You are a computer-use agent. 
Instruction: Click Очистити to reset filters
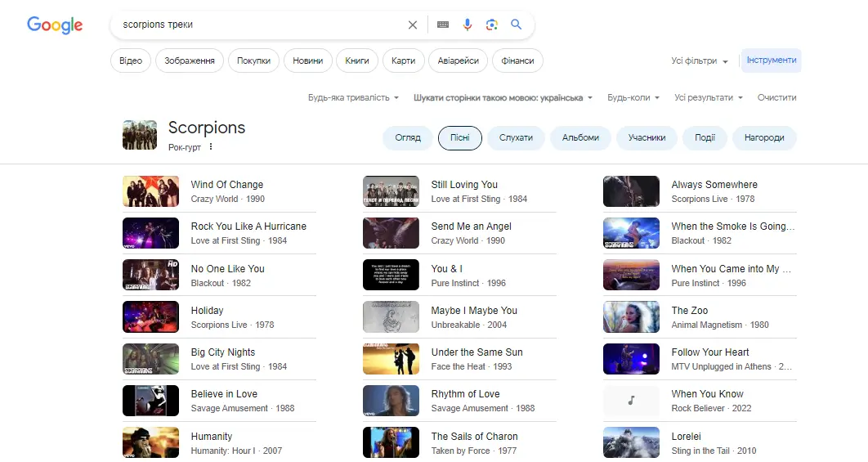pyautogui.click(x=776, y=97)
